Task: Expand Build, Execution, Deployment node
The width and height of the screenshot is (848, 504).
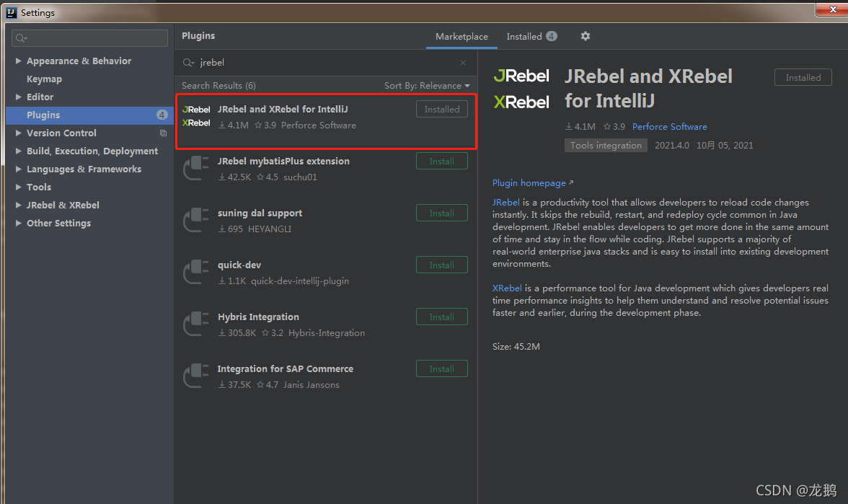Action: tap(19, 151)
